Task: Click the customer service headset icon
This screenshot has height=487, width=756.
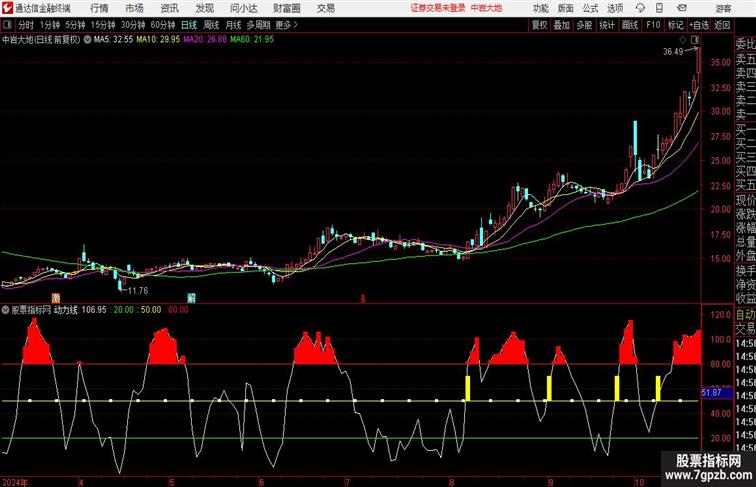Action: point(640,8)
